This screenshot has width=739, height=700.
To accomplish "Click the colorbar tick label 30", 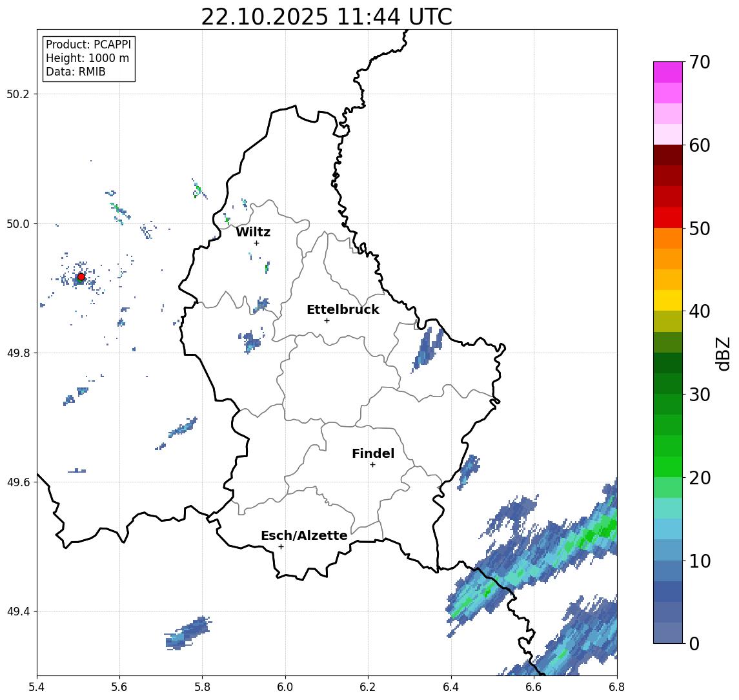I will point(700,395).
